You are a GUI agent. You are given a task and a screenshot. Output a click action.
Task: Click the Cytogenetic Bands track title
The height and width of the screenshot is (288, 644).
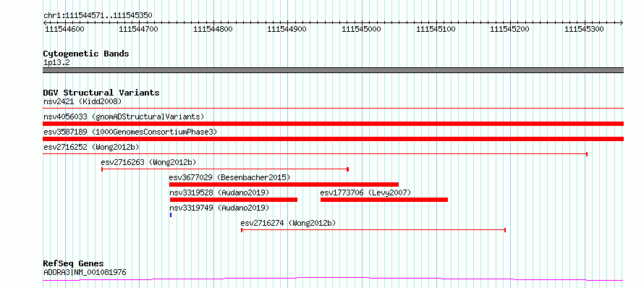pyautogui.click(x=86, y=54)
